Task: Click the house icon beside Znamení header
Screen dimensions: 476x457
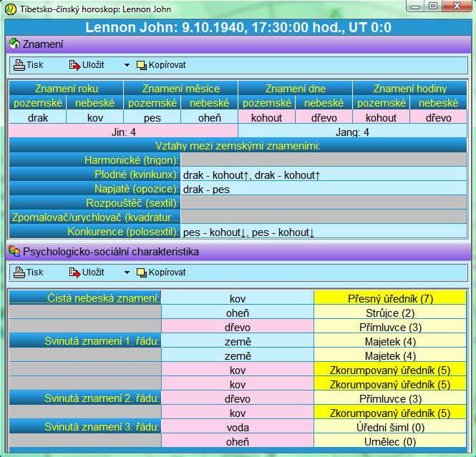Action: 14,44
